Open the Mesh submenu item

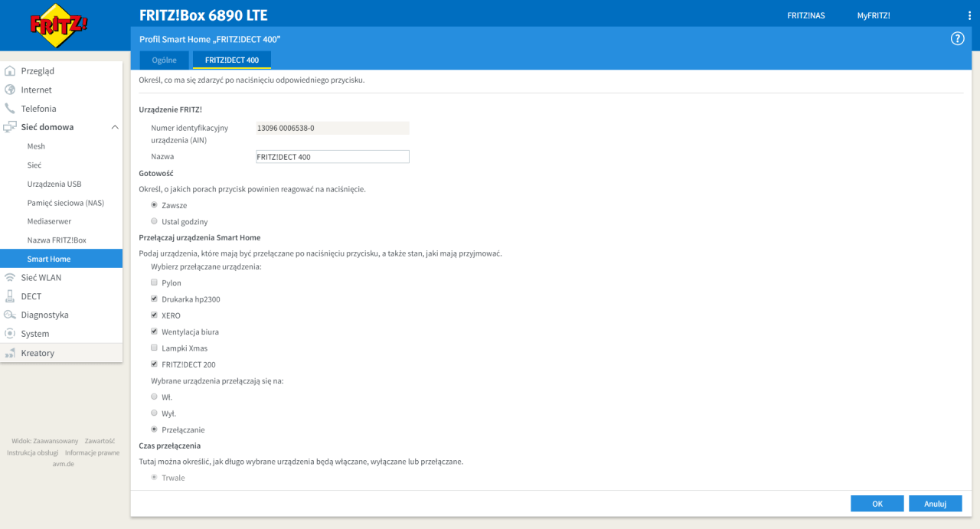(36, 146)
